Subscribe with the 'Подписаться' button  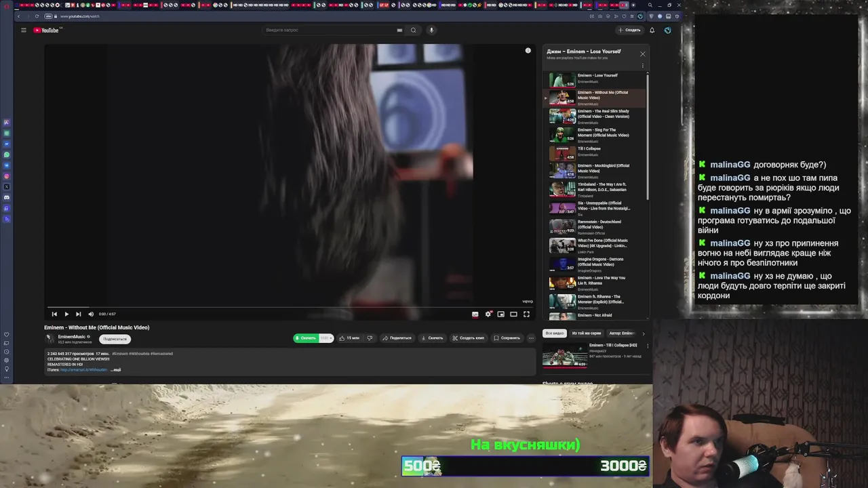point(115,339)
